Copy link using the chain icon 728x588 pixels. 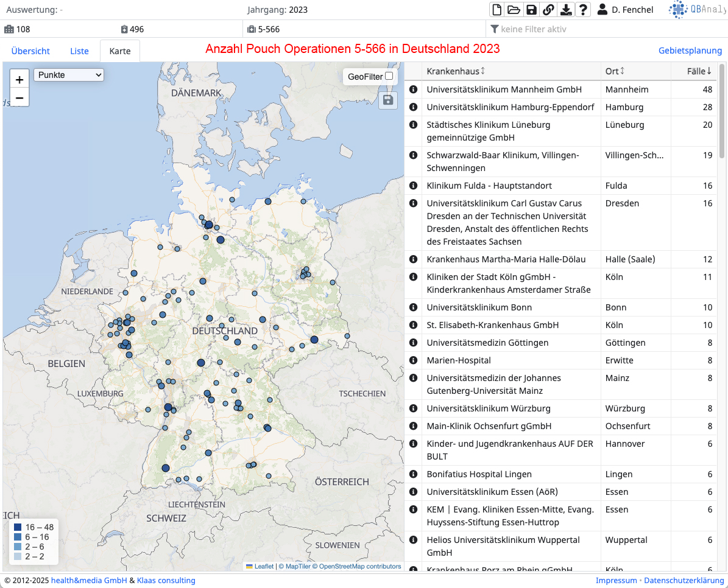point(548,9)
